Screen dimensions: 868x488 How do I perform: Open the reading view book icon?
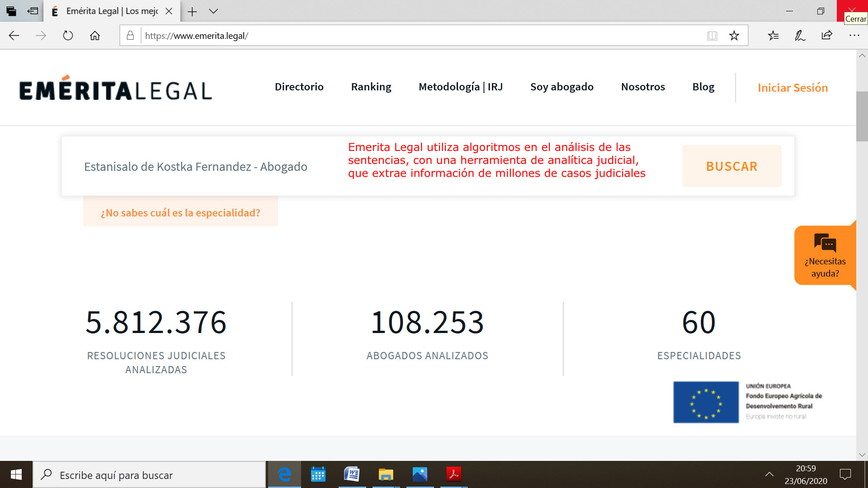pos(712,36)
